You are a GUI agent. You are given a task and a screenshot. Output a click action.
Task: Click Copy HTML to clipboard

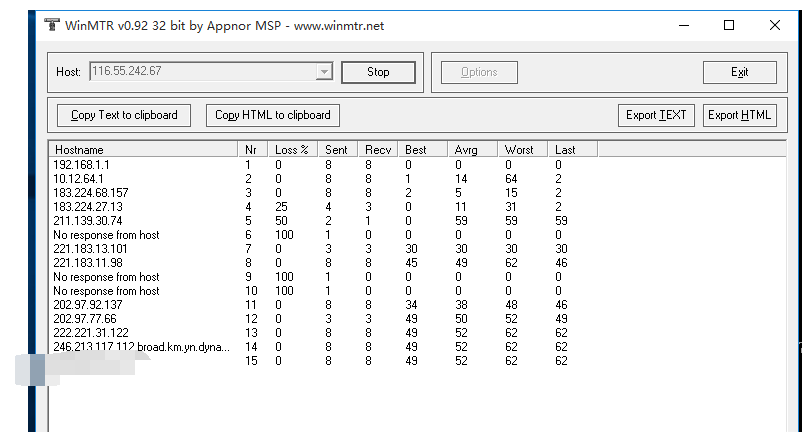(x=273, y=115)
